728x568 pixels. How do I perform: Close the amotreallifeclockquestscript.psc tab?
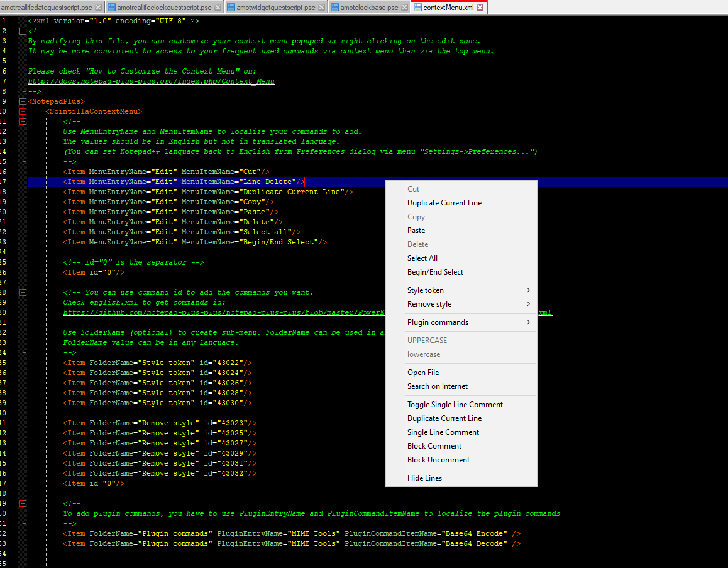pos(218,8)
